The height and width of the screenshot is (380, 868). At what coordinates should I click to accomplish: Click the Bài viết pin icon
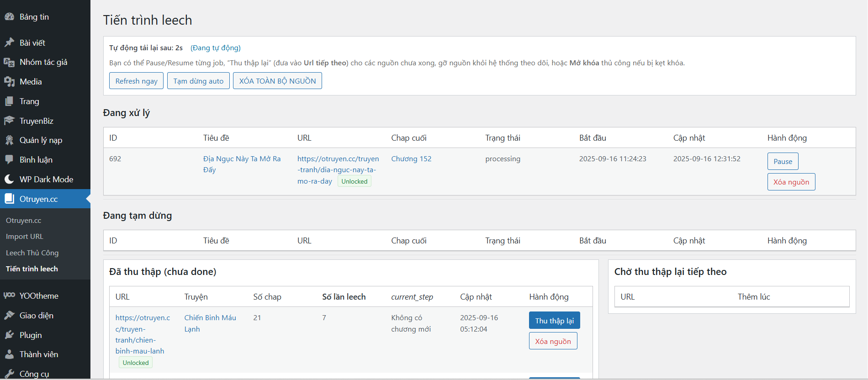click(9, 42)
